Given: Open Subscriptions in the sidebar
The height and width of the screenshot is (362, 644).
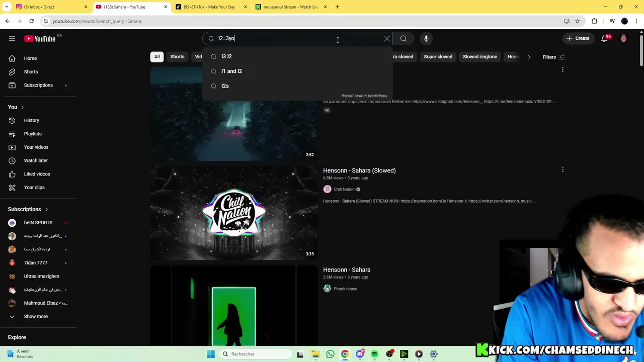Looking at the screenshot, I should [38, 85].
